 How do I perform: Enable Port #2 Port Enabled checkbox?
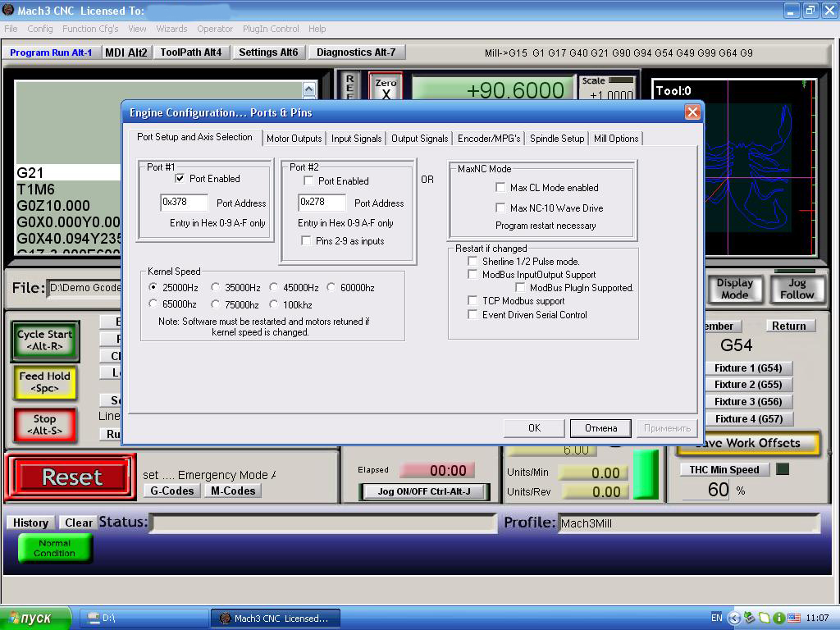coord(308,180)
